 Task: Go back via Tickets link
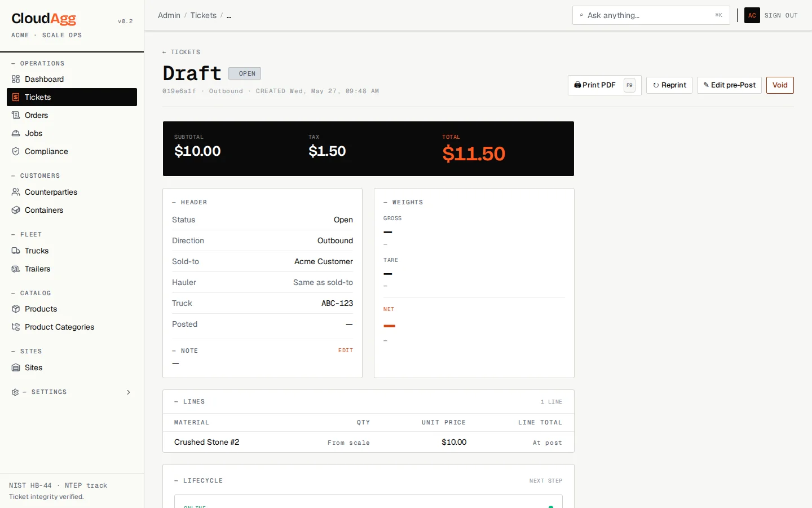click(181, 52)
